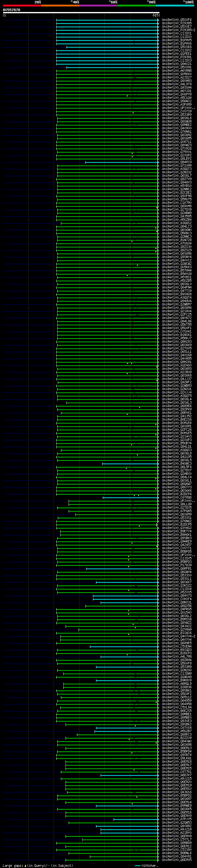The height and width of the screenshot is (868, 197).
Task: Click the green ~80% identity color segment
Action: pyautogui.click(x=137, y=6)
